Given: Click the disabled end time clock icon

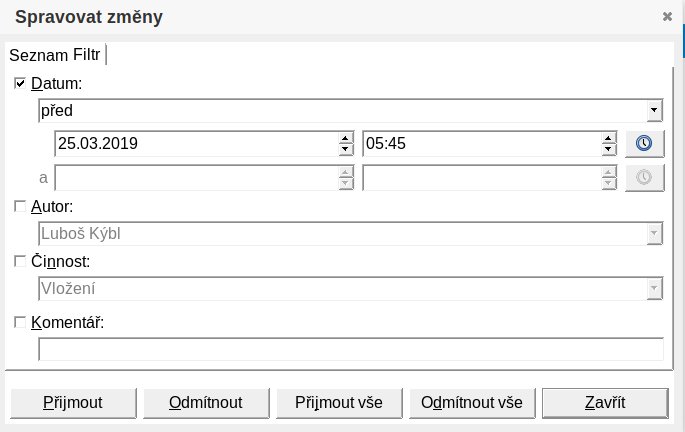Looking at the screenshot, I should (644, 177).
